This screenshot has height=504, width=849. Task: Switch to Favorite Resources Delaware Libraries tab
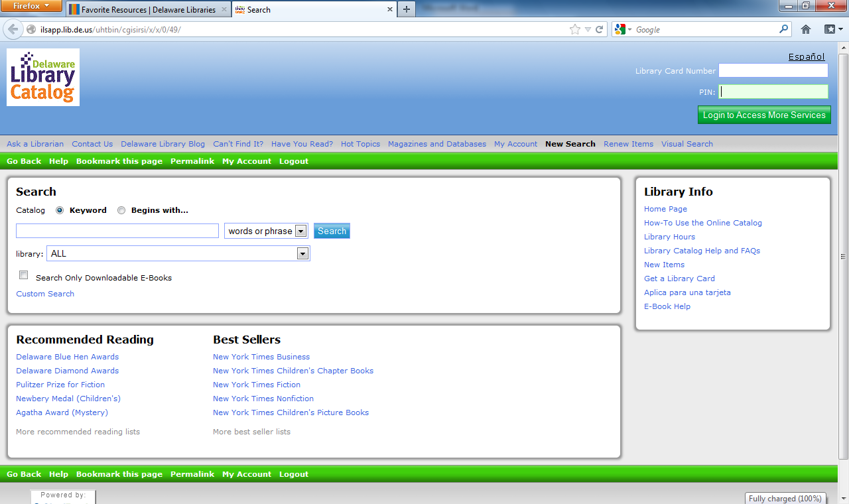click(x=147, y=9)
